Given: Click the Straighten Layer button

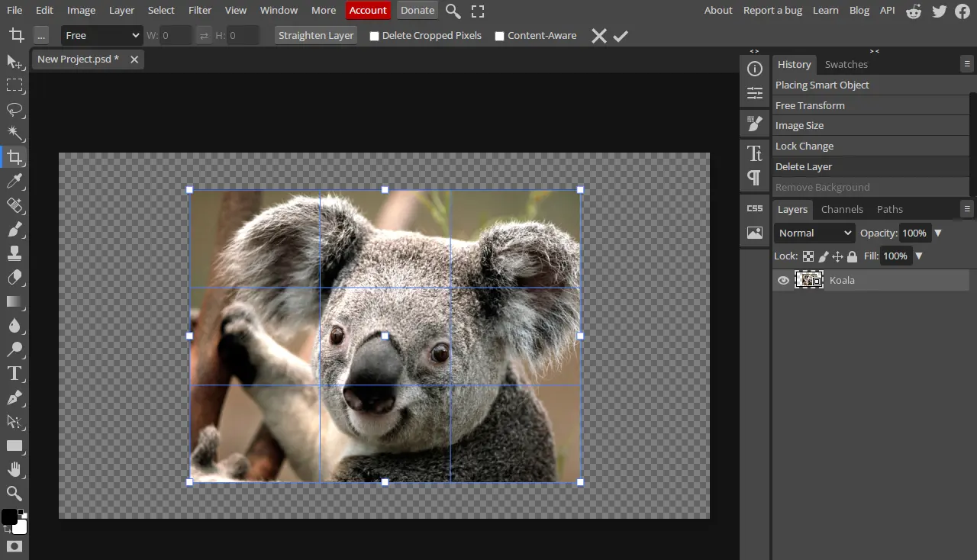Looking at the screenshot, I should pos(316,36).
